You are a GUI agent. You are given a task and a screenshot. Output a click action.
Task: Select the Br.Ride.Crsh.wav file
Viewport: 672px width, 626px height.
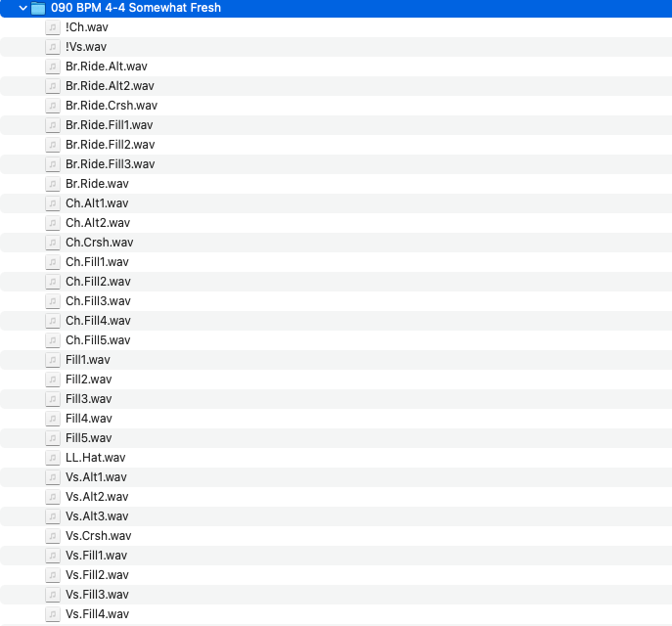[111, 106]
